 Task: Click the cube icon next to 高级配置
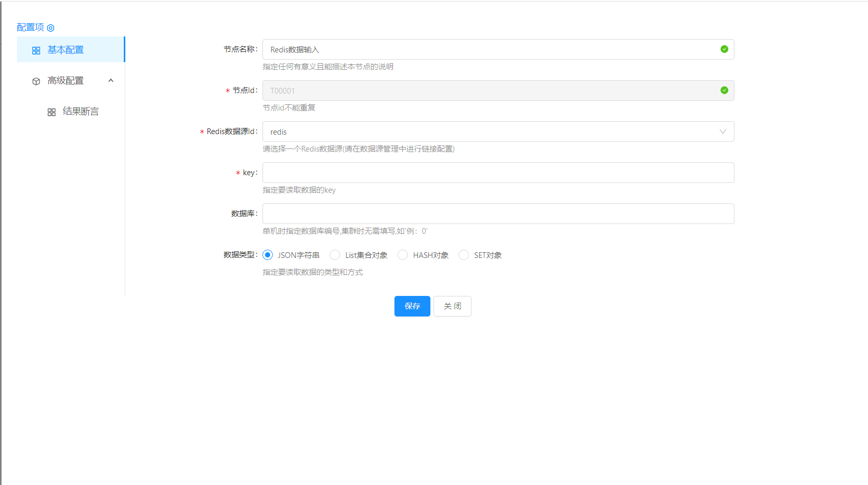point(36,81)
